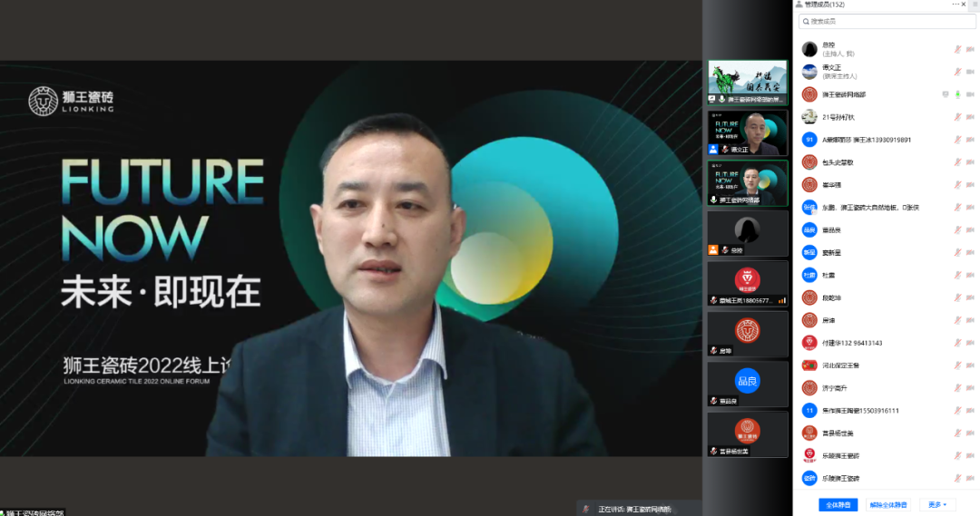
Task: Toggle microphone for 总控 in the member list
Action: (957, 49)
